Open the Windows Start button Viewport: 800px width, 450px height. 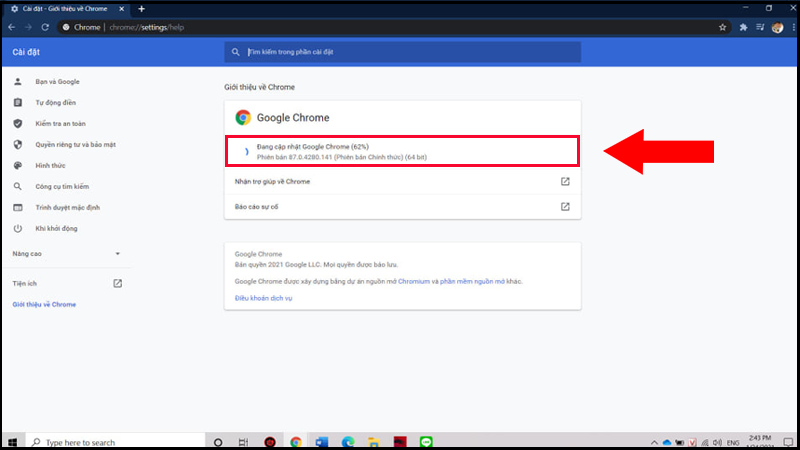coord(12,442)
